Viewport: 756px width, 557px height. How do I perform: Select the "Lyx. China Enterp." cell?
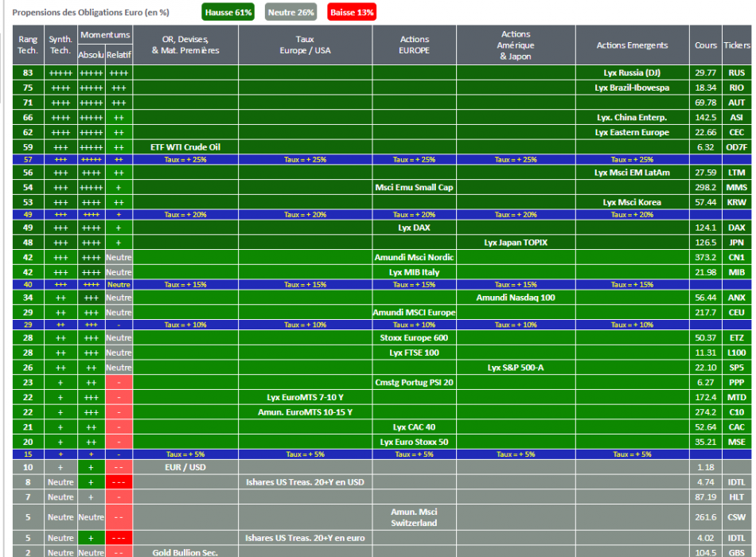(x=632, y=118)
